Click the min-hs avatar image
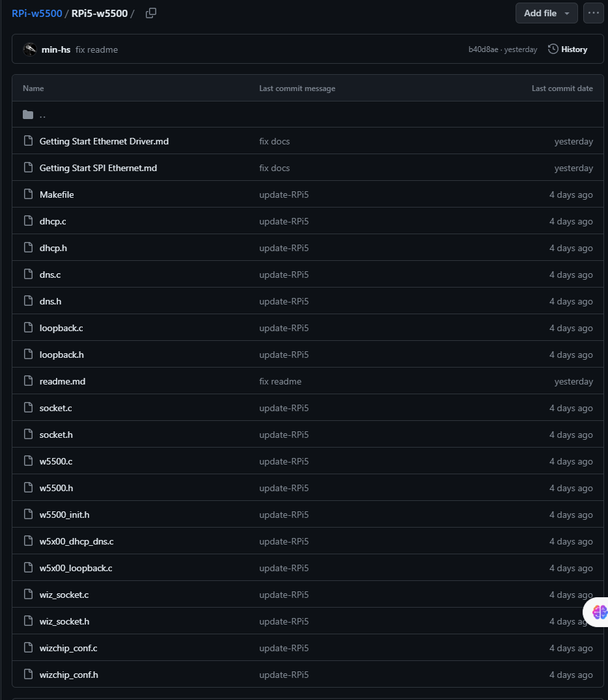This screenshot has width=608, height=700. coord(30,49)
